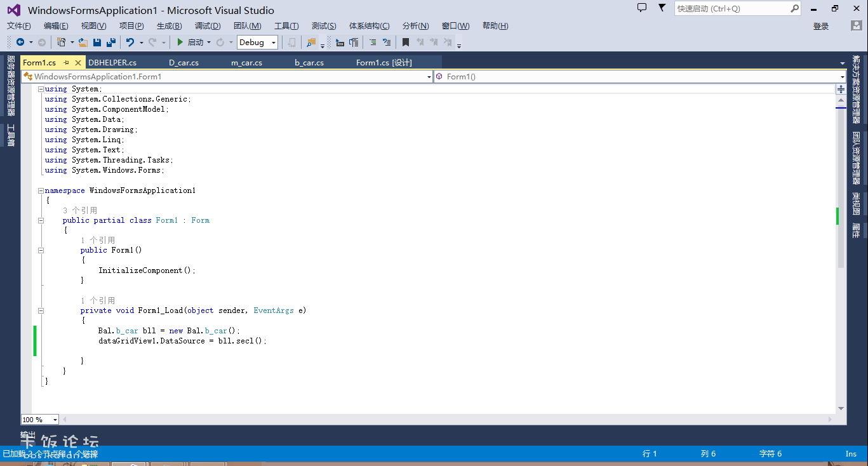The image size is (868, 466).
Task: Expand the 工具箱 toolbox side tab
Action: [x=10, y=135]
